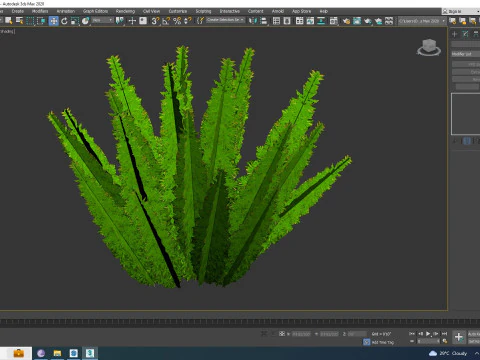480x360 pixels.
Task: Click Next Frame button
Action: click(x=436, y=334)
